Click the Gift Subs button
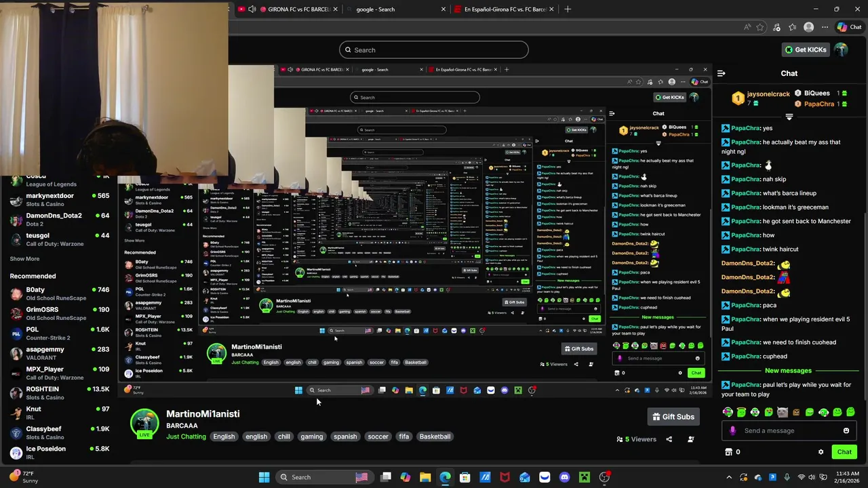Viewport: 868px width, 488px height. click(x=673, y=417)
